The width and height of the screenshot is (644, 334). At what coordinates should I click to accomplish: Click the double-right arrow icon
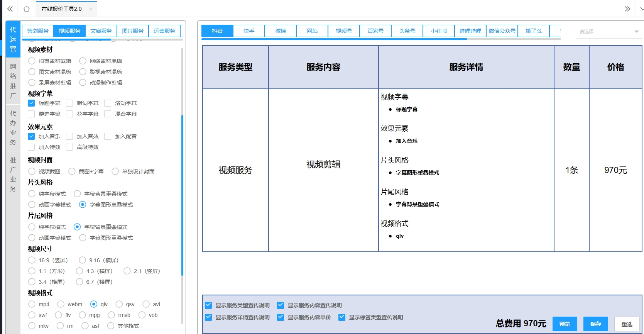(x=627, y=9)
